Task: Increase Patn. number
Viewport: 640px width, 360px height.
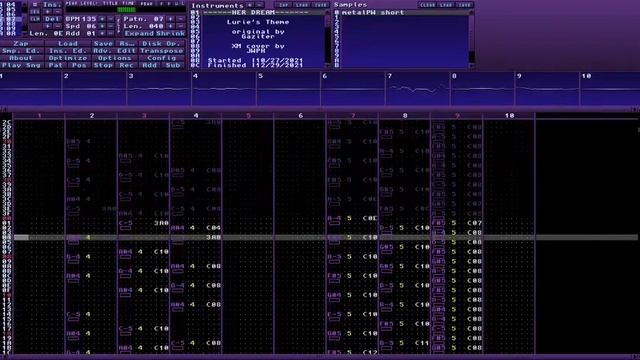Action: click(171, 19)
